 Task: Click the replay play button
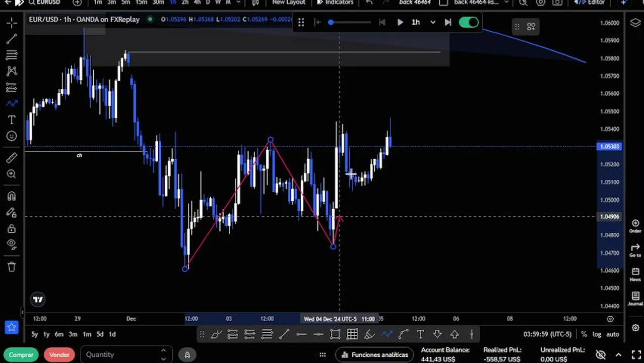coord(400,22)
